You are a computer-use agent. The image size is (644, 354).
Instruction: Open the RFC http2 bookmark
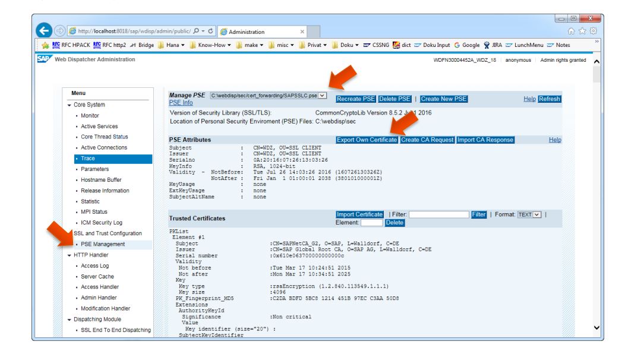click(x=110, y=45)
